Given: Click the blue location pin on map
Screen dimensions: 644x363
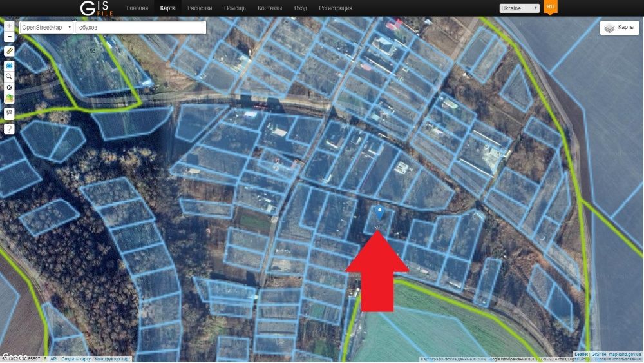Looking at the screenshot, I should [380, 213].
